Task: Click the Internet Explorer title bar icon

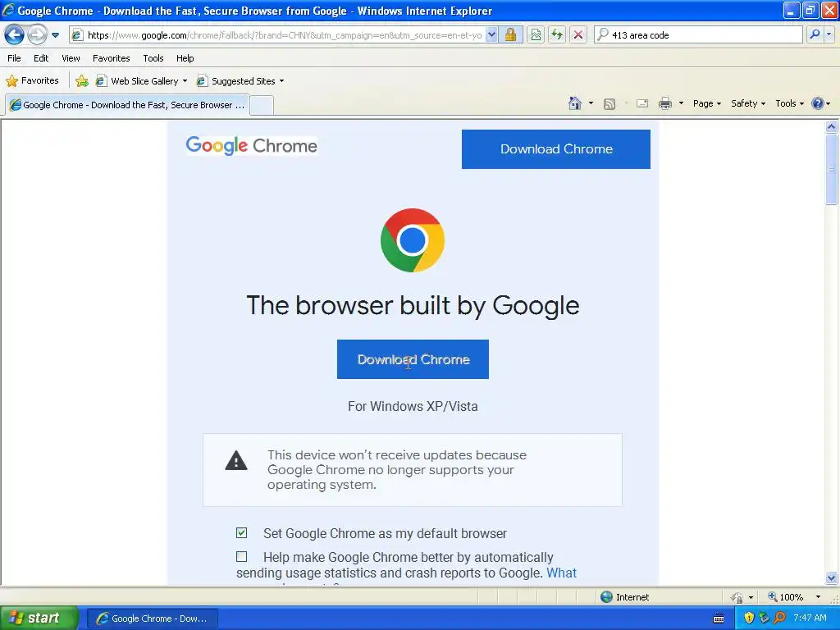Action: point(8,10)
